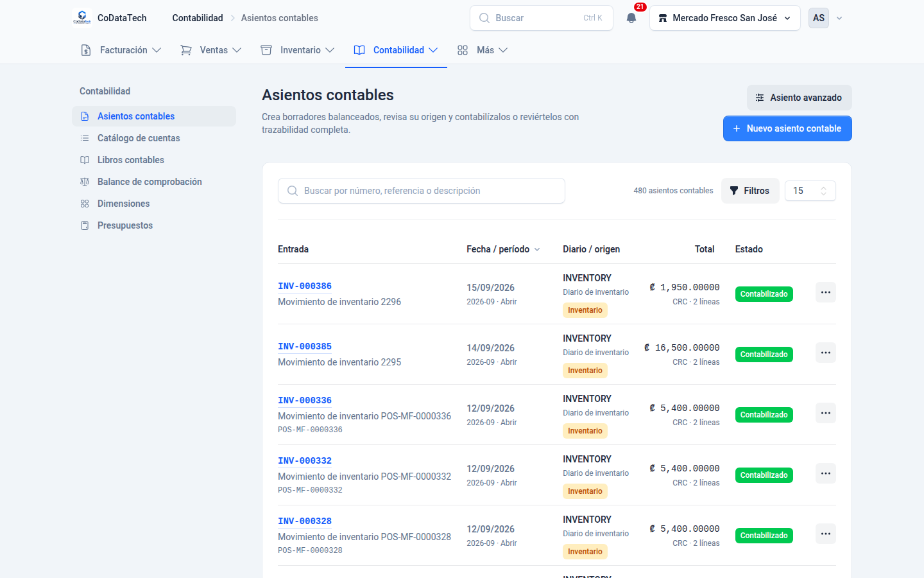Screen dimensions: 924x578
Task: Open the notifications bell
Action: [x=631, y=18]
